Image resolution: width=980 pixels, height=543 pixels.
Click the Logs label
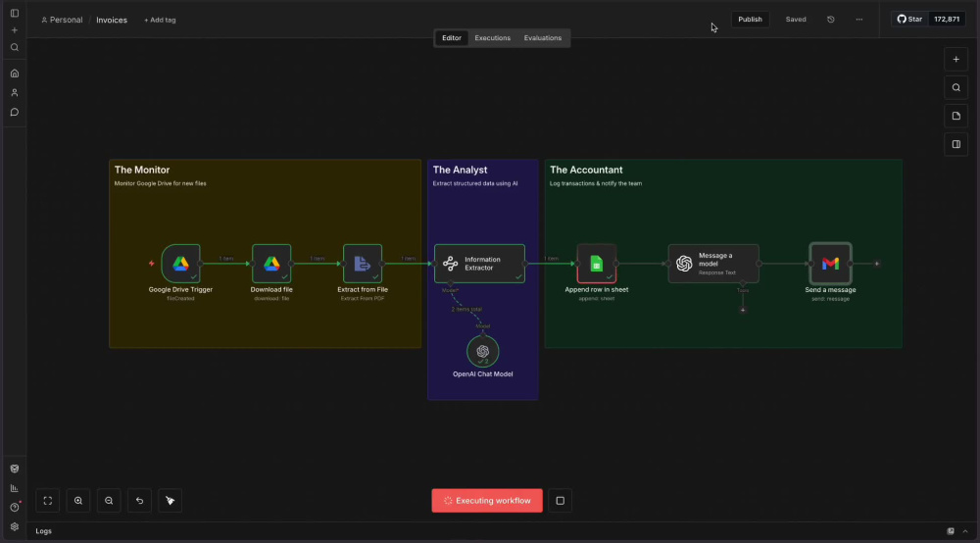(x=44, y=531)
